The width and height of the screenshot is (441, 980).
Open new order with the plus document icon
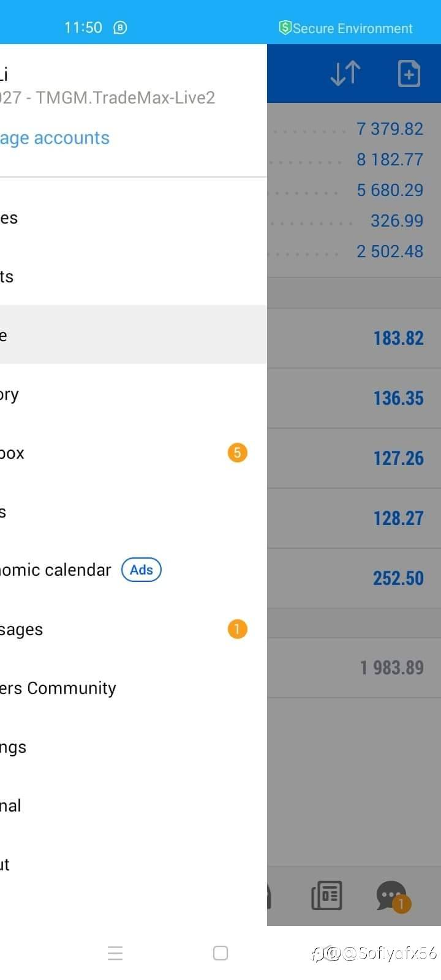(409, 73)
